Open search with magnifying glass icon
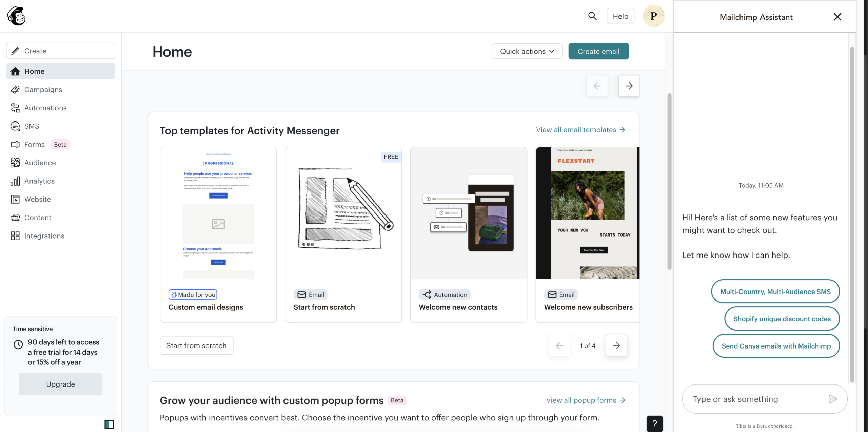The image size is (868, 432). [x=592, y=16]
